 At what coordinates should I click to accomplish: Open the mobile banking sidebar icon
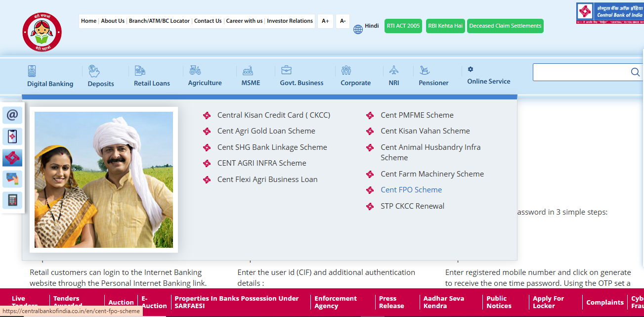[x=12, y=136]
